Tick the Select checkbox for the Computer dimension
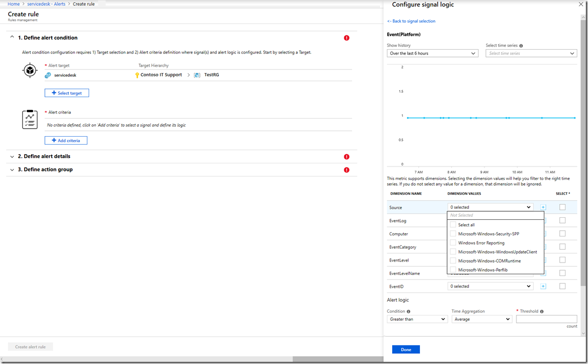Screen dimensions: 588x364 [562, 233]
